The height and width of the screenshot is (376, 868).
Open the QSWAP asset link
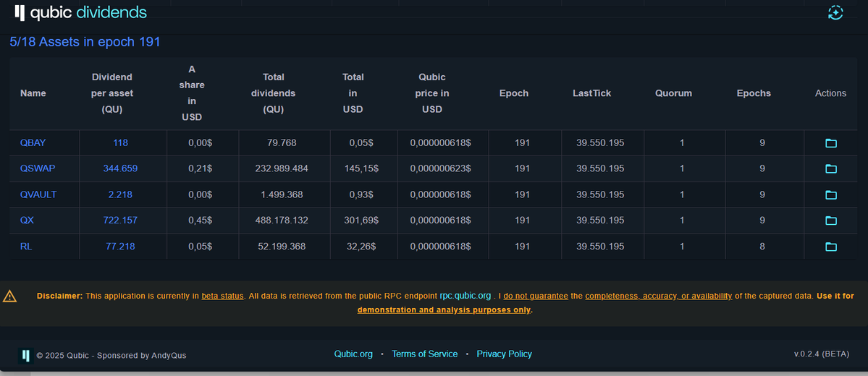pyautogui.click(x=38, y=168)
